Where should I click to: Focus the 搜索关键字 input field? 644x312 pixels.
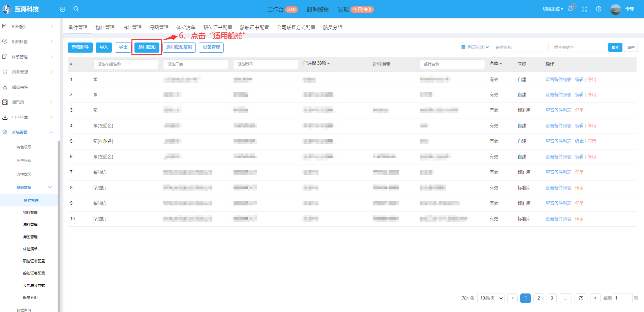click(578, 48)
